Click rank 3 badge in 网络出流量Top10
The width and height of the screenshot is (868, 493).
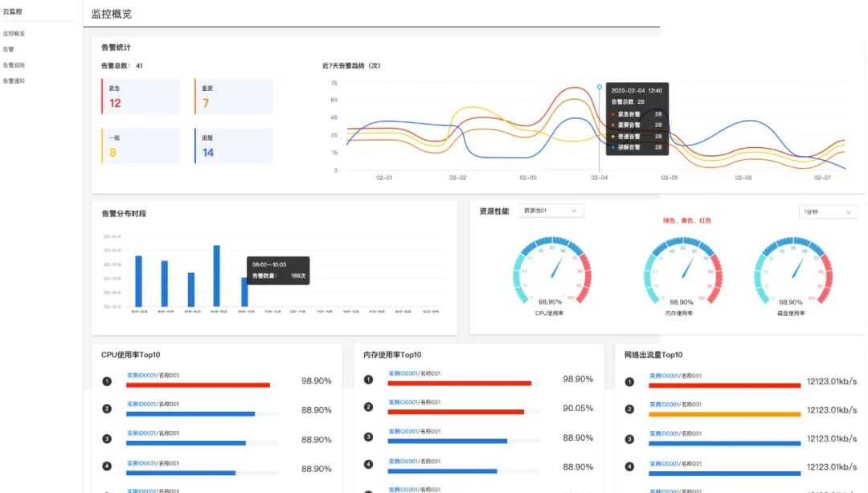pos(629,439)
